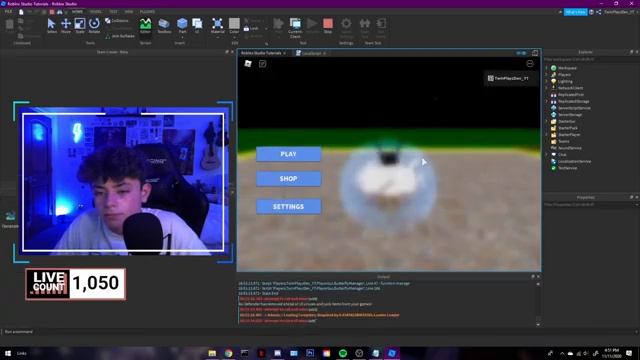Open the terrain Editor
The height and width of the screenshot is (360, 640).
point(145,25)
